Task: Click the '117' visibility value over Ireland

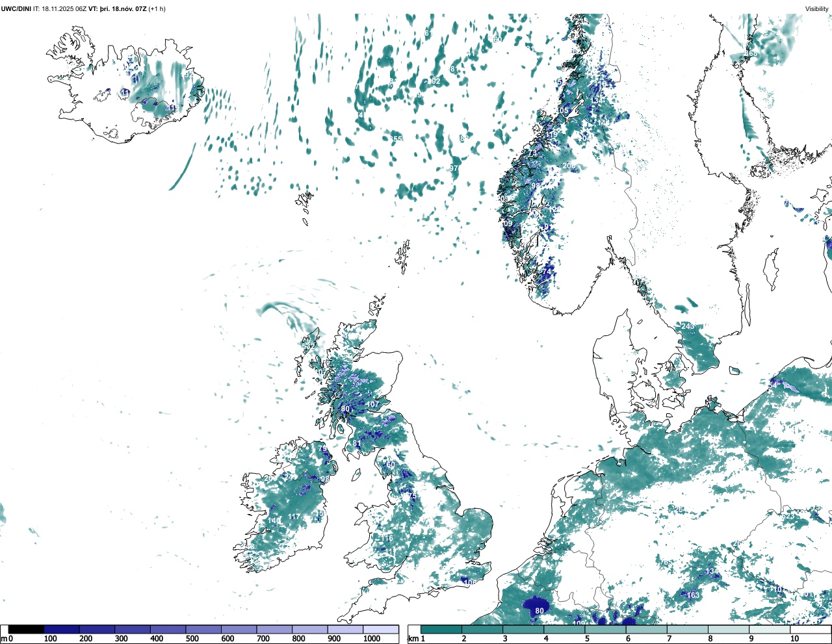Action: pyautogui.click(x=294, y=517)
